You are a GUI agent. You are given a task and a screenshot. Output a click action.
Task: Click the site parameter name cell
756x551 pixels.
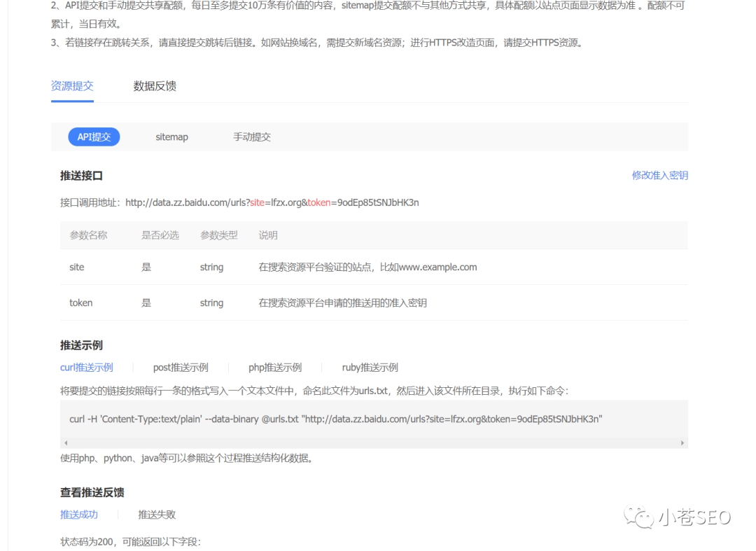[x=77, y=267]
